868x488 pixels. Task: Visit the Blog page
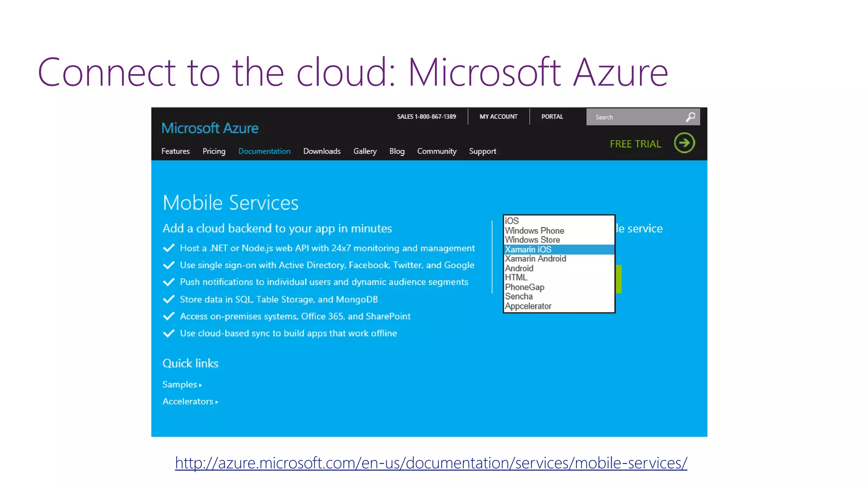pos(397,151)
